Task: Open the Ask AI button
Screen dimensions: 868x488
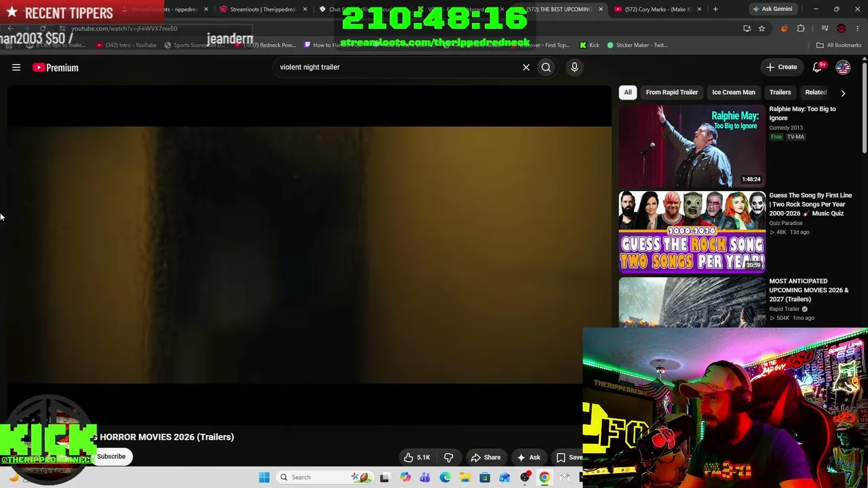Action: coord(528,457)
